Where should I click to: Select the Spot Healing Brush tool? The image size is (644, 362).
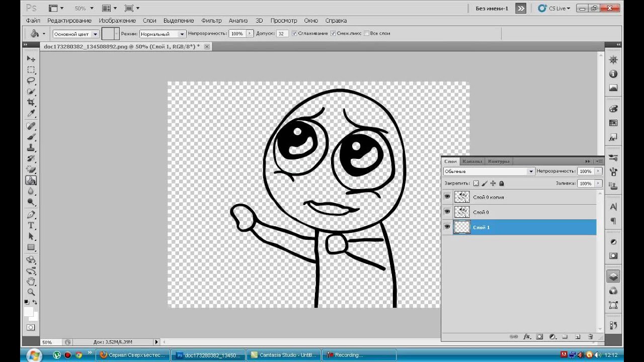tap(31, 126)
